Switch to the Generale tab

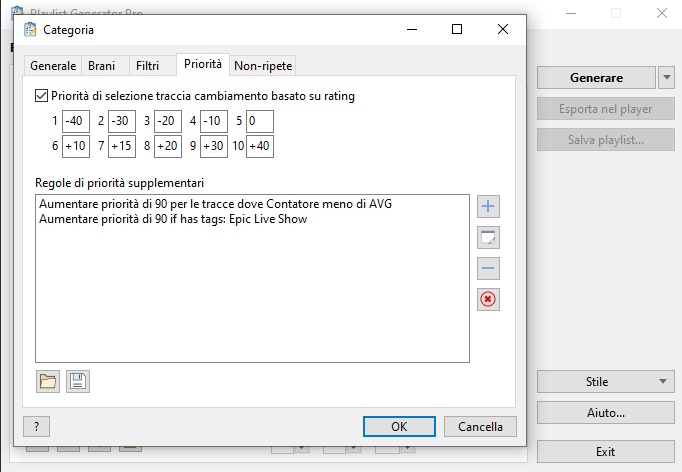pyautogui.click(x=53, y=66)
